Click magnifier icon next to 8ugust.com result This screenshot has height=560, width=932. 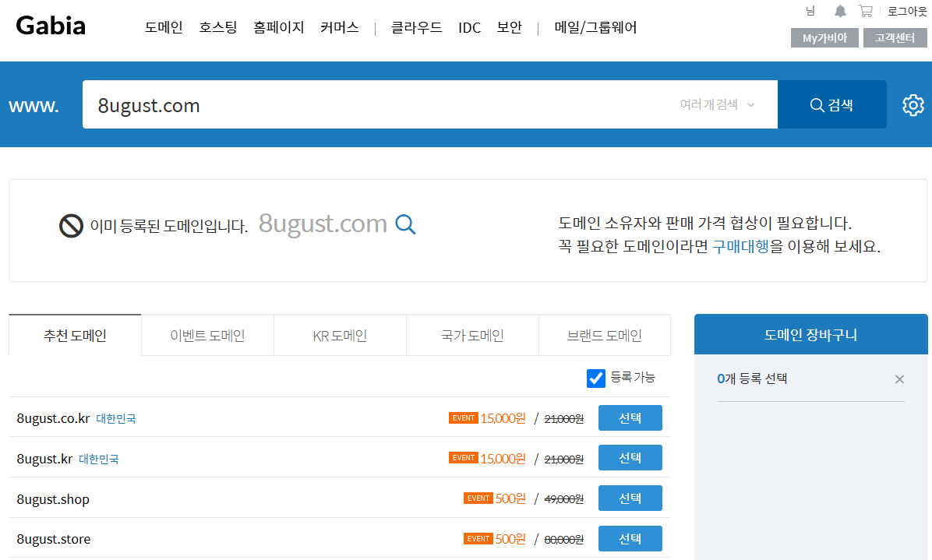coord(405,224)
